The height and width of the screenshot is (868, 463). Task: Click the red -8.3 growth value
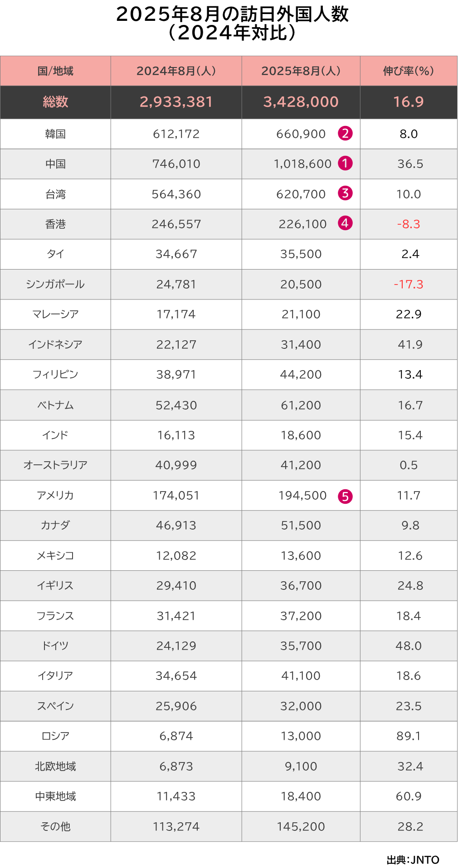[x=409, y=224]
